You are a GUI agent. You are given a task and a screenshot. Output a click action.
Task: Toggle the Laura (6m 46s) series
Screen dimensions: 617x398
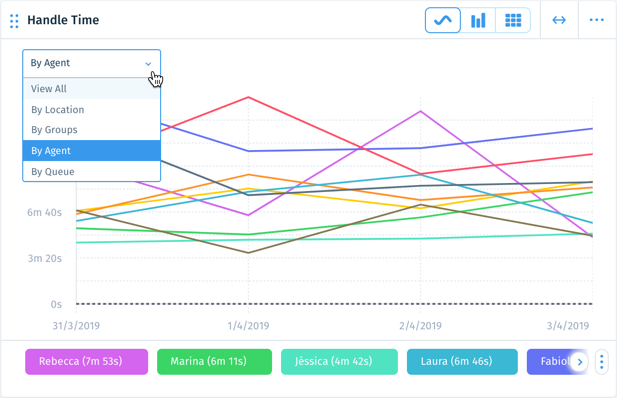(462, 361)
